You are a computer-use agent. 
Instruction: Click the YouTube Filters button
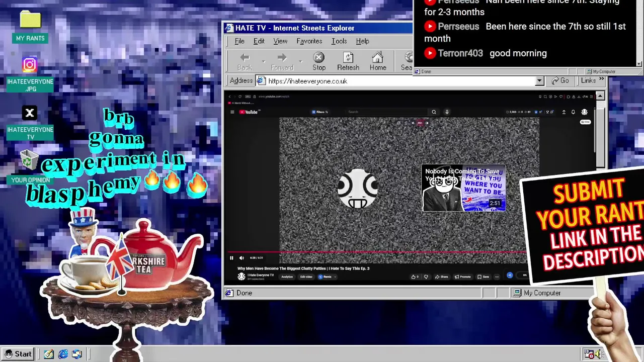click(319, 112)
